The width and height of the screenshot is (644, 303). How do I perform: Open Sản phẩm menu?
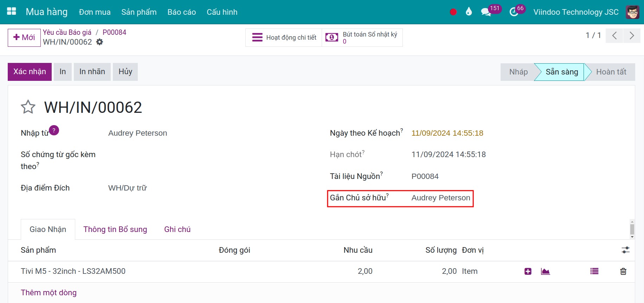pos(139,12)
